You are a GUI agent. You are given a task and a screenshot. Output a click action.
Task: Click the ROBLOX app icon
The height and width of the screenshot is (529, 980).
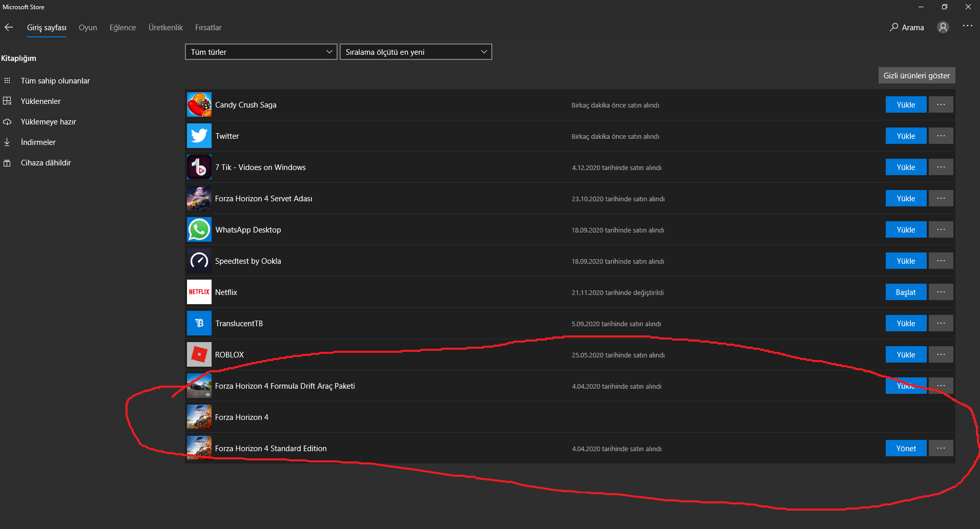(199, 355)
